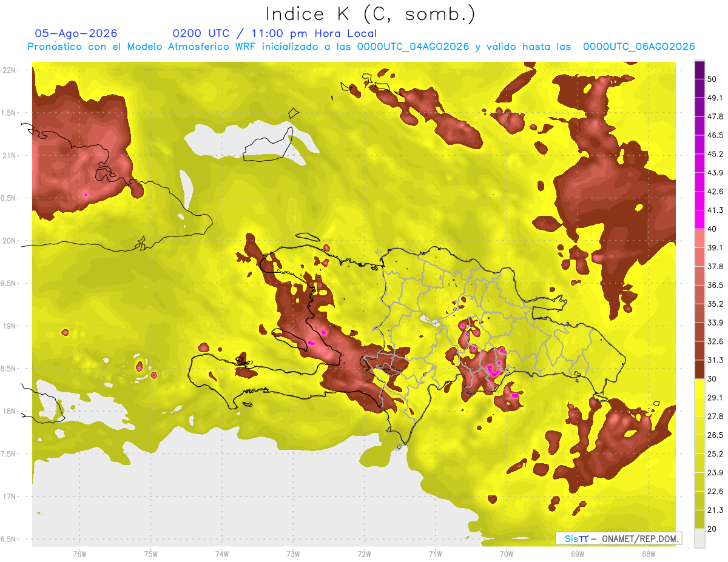Click legend value "29.1"
Image resolution: width=728 pixels, height=562 pixels.
[x=715, y=398]
